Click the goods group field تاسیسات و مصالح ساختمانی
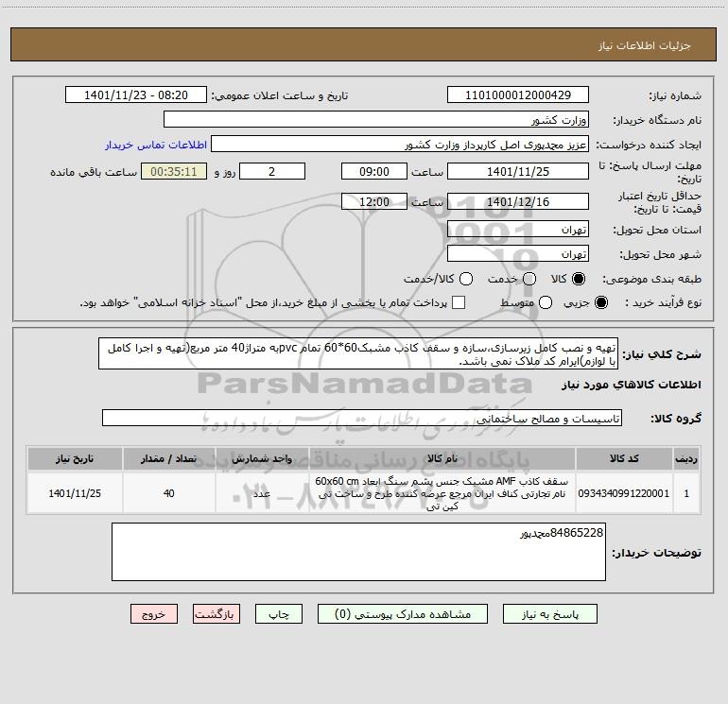 [362, 418]
